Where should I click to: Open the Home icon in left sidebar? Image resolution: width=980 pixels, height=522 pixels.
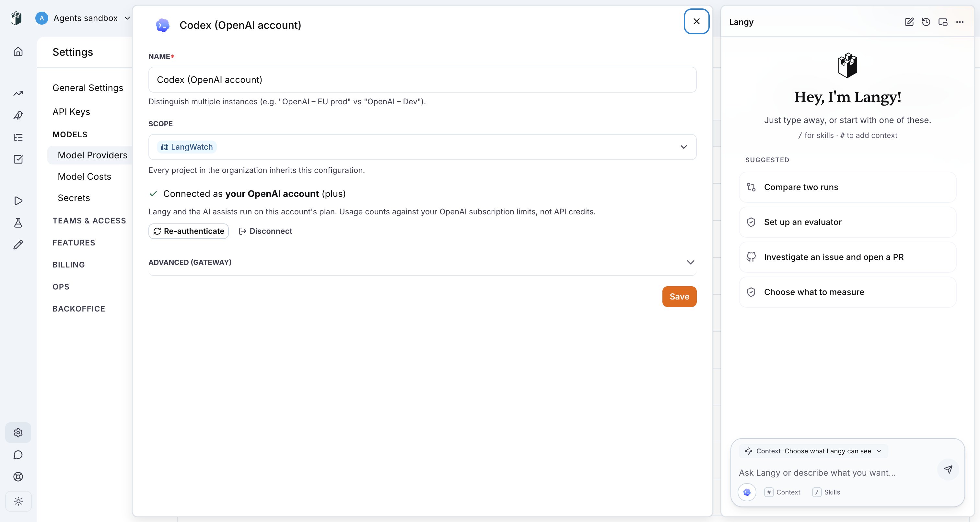18,52
